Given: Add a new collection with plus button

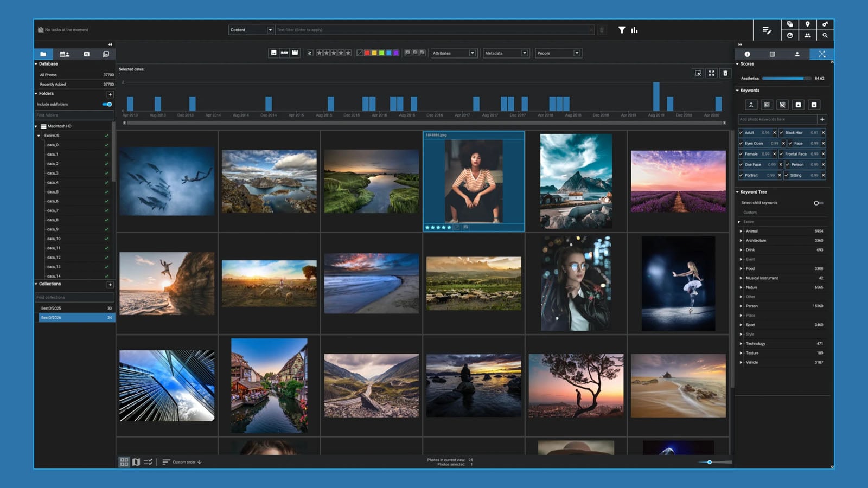Looking at the screenshot, I should (110, 284).
